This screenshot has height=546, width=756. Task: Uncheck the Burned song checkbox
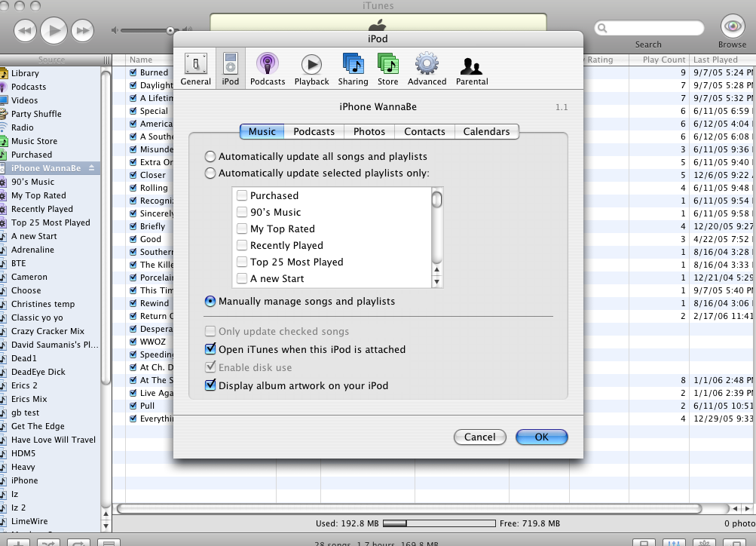133,72
